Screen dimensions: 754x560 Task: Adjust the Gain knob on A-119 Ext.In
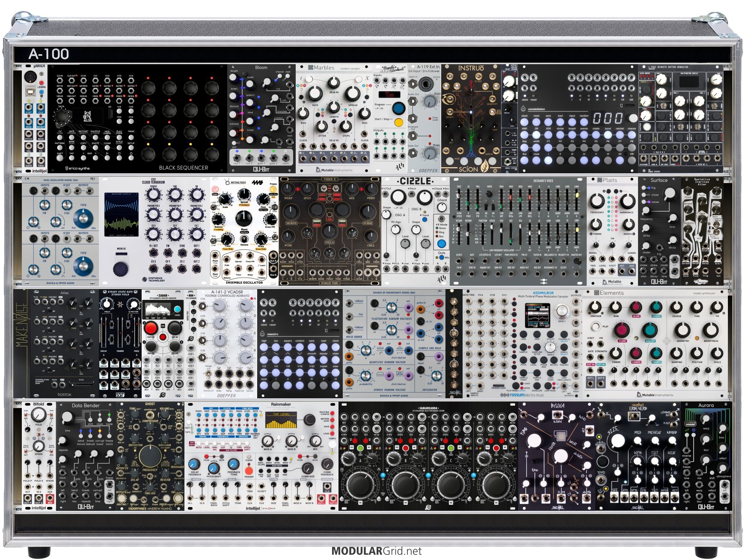430,101
